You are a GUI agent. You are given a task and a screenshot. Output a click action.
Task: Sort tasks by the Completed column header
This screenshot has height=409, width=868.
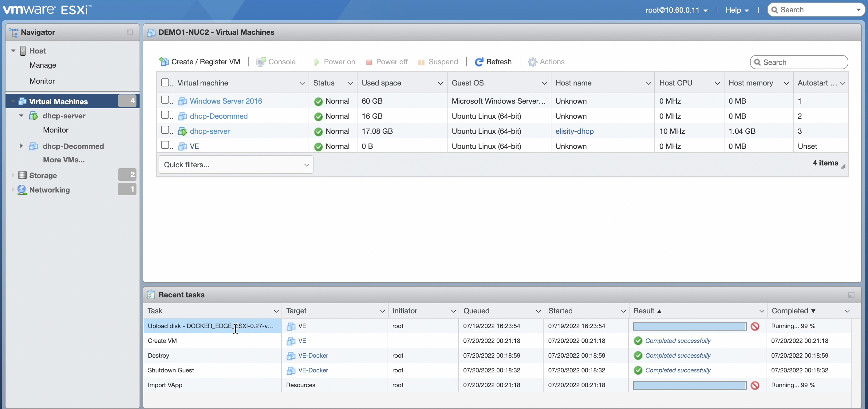794,311
